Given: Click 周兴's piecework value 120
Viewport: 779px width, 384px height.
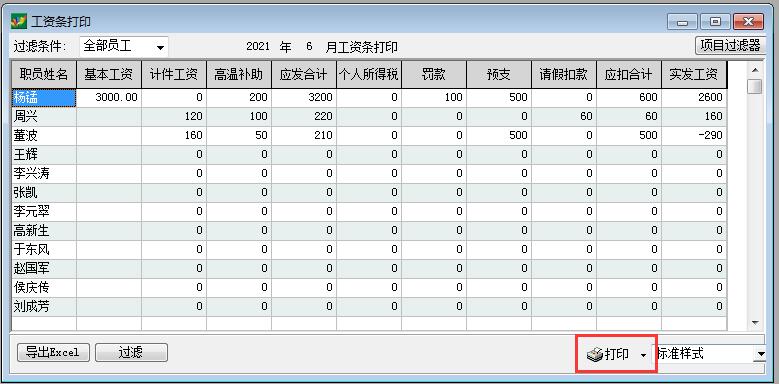Looking at the screenshot, I should (x=174, y=117).
